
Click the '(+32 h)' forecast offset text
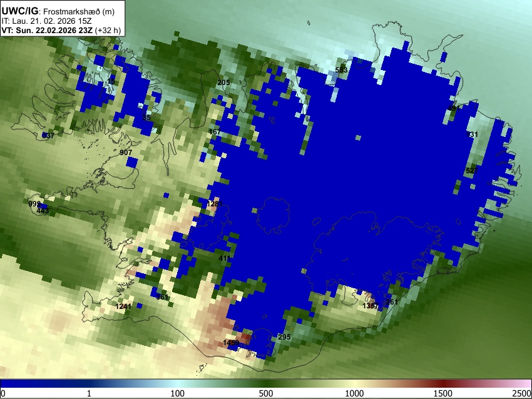108,30
